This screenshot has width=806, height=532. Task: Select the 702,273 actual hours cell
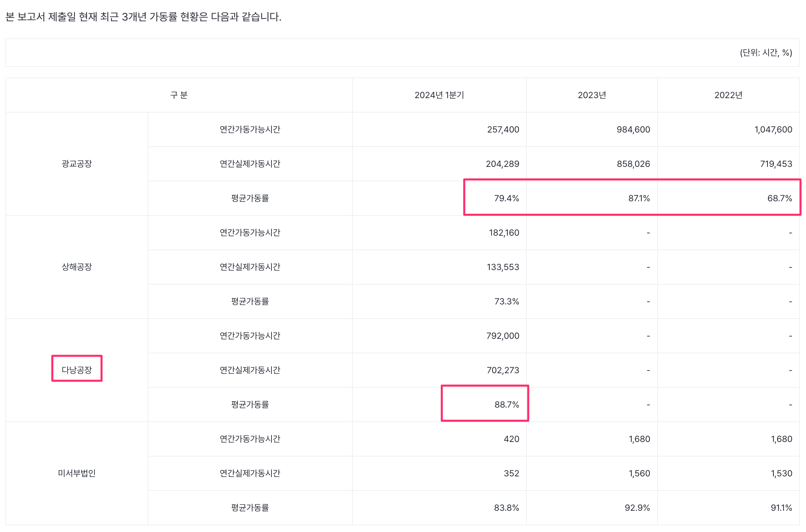coord(502,370)
